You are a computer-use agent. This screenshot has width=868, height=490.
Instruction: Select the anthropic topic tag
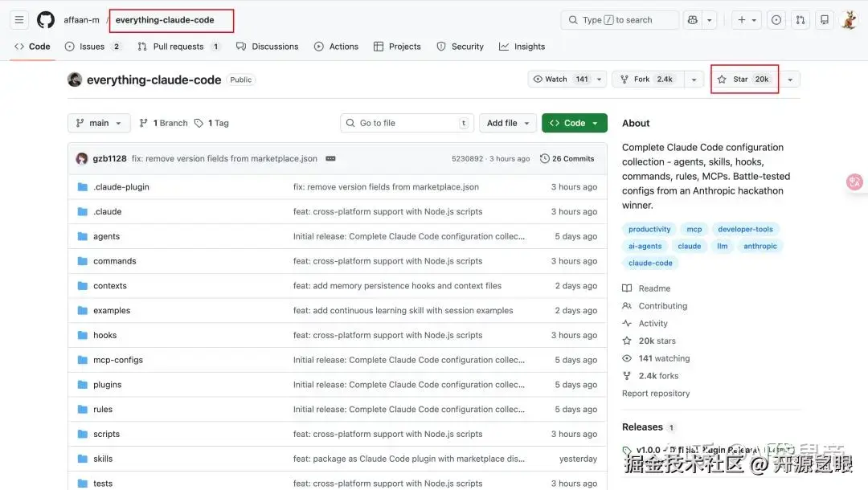pos(760,246)
